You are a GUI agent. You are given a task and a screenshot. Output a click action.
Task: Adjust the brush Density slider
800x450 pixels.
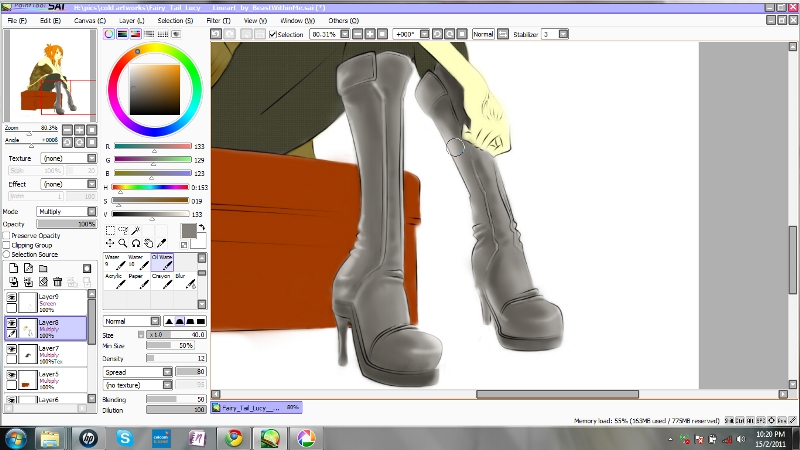[176, 358]
